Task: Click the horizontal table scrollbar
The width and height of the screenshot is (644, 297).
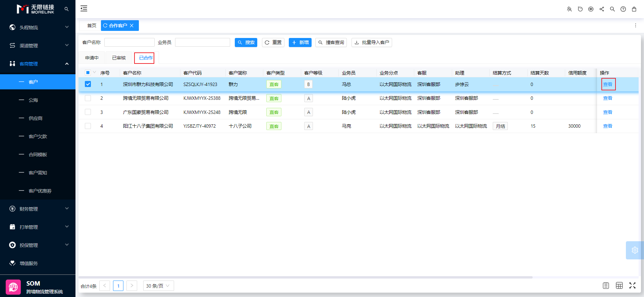Action: [x=306, y=277]
